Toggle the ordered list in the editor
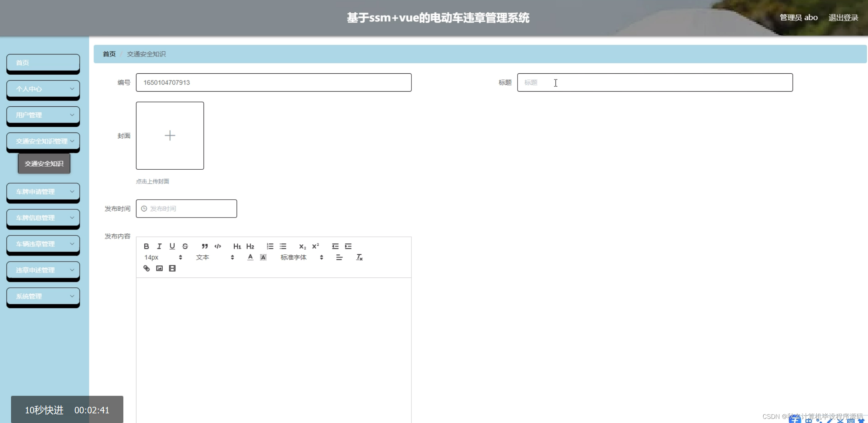Image resolution: width=868 pixels, height=423 pixels. click(270, 246)
